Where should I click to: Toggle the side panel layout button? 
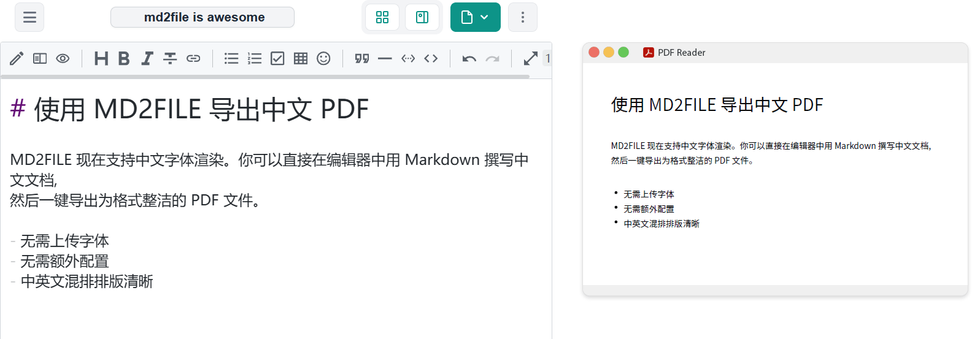[x=422, y=17]
